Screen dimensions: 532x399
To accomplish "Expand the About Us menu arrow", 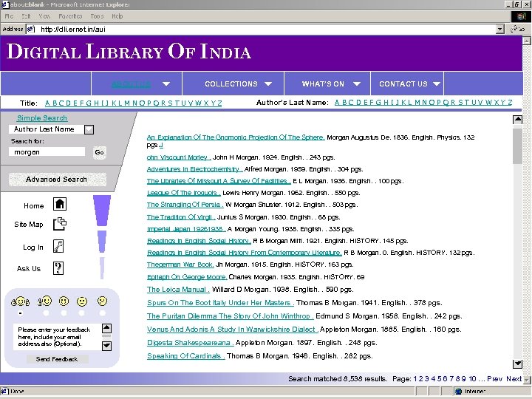I will 166,83.
